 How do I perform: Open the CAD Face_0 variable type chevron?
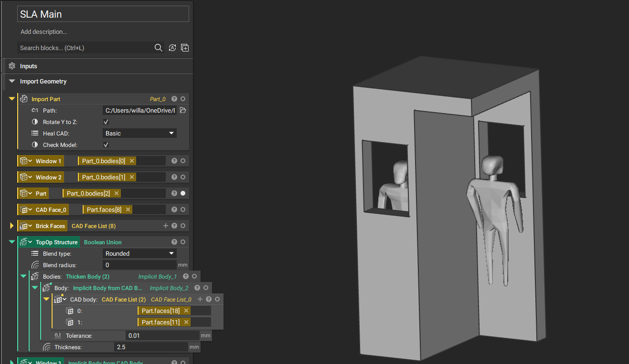(30, 209)
